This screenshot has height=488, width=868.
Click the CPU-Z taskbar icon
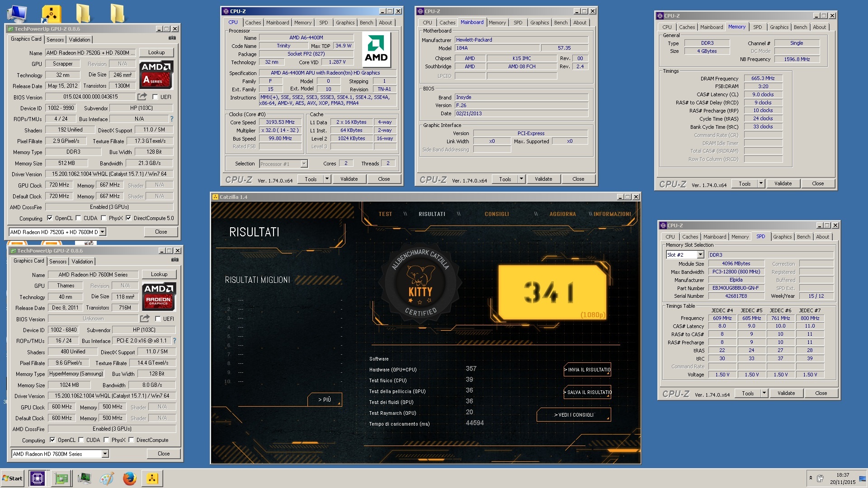(x=37, y=478)
